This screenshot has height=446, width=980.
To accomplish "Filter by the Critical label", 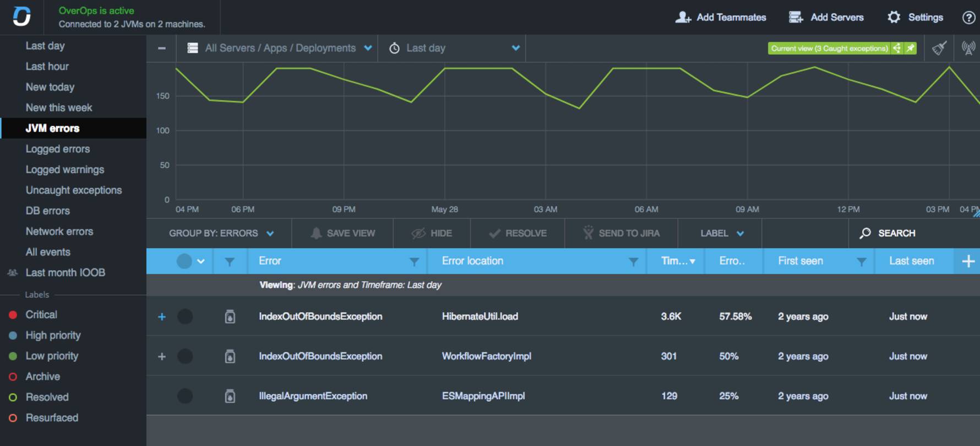I will pos(41,314).
